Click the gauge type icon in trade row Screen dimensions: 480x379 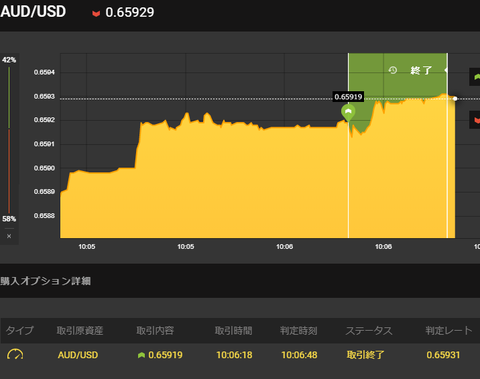[x=15, y=354]
